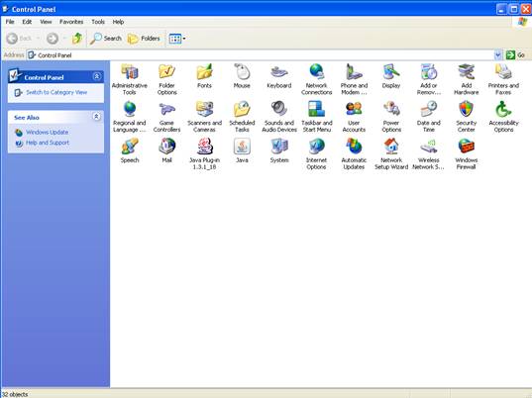Open the Favorites menu
This screenshot has height=398, width=532.
[x=71, y=22]
